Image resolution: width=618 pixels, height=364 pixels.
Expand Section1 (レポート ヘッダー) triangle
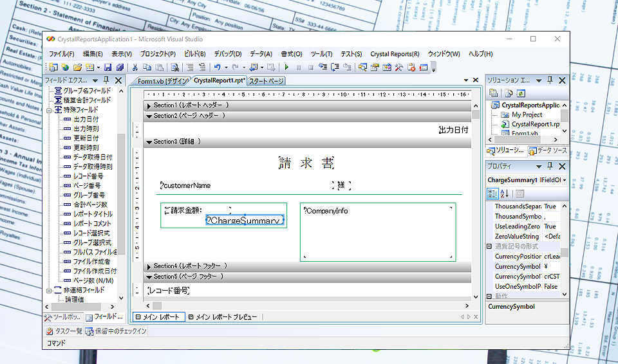[x=149, y=105]
